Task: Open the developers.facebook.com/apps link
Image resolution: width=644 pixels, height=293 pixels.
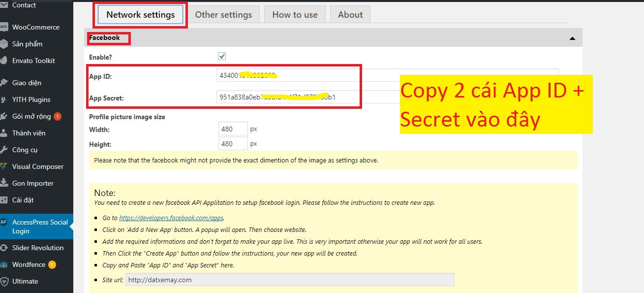Action: point(171,218)
